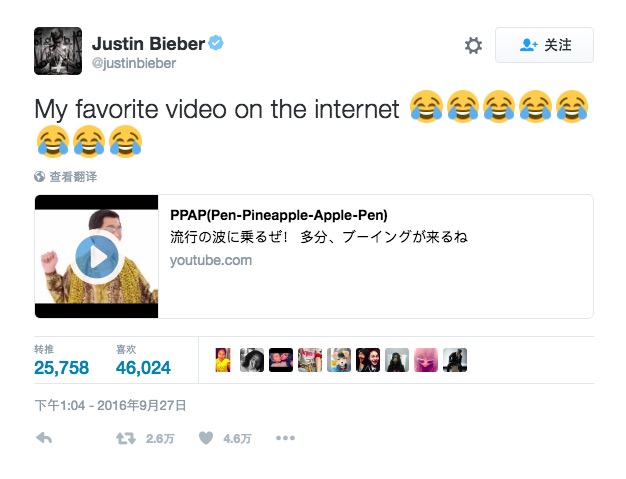Image resolution: width=626 pixels, height=479 pixels.
Task: Click the retweet icon near 2.6万
Action: pyautogui.click(x=125, y=439)
